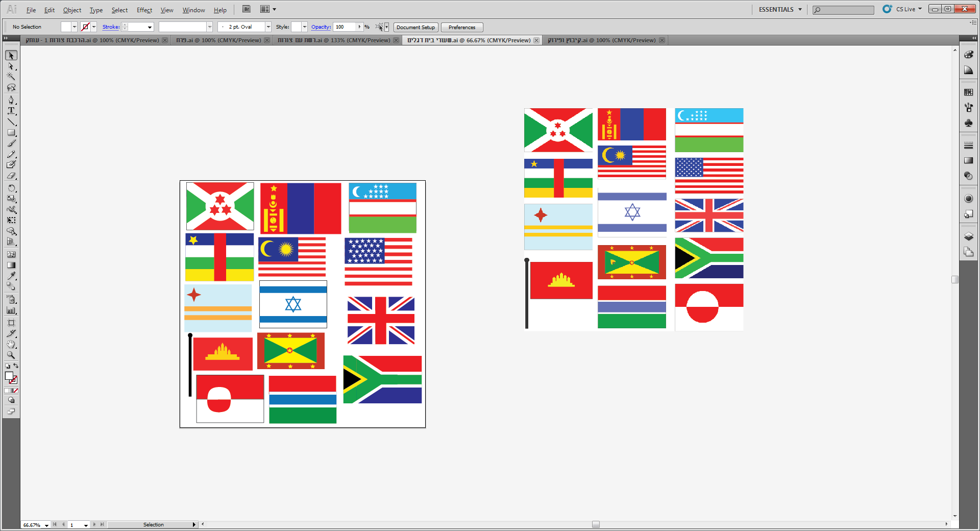The height and width of the screenshot is (531, 980).
Task: Expand the ESSENTIALS workspace switcher
Action: 780,10
